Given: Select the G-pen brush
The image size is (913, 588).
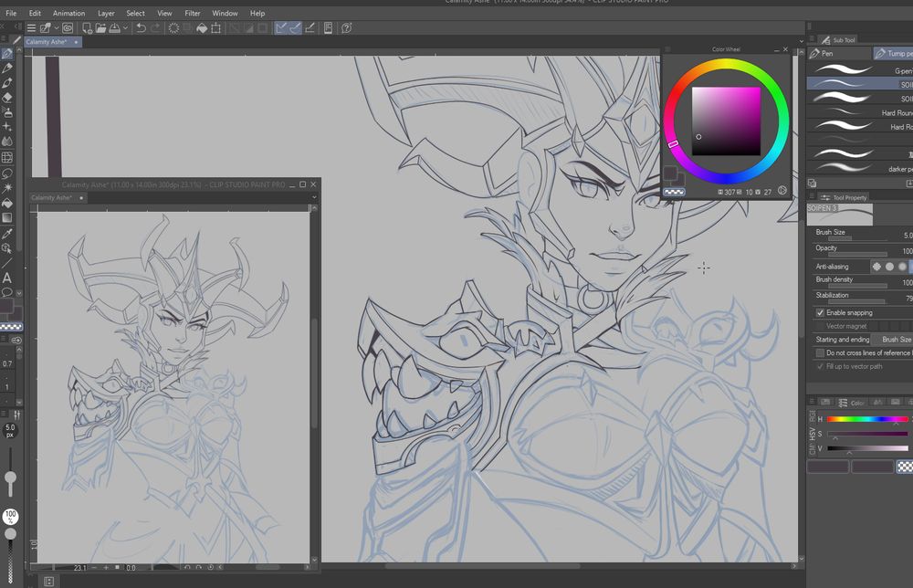Looking at the screenshot, I should click(860, 70).
